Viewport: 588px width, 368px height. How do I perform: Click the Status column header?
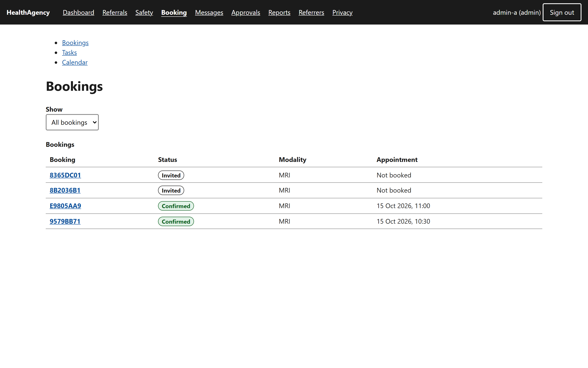point(167,160)
